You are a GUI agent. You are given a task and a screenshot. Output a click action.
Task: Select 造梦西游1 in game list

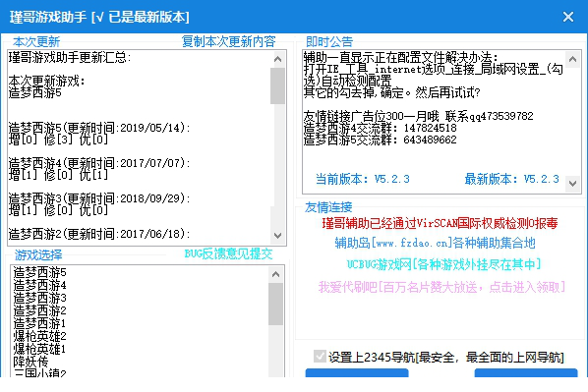[39, 323]
